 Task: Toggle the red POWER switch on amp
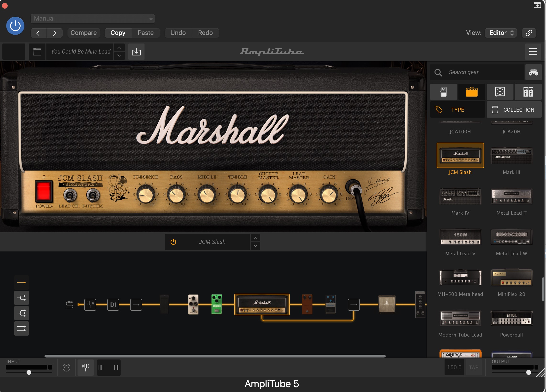[44, 191]
